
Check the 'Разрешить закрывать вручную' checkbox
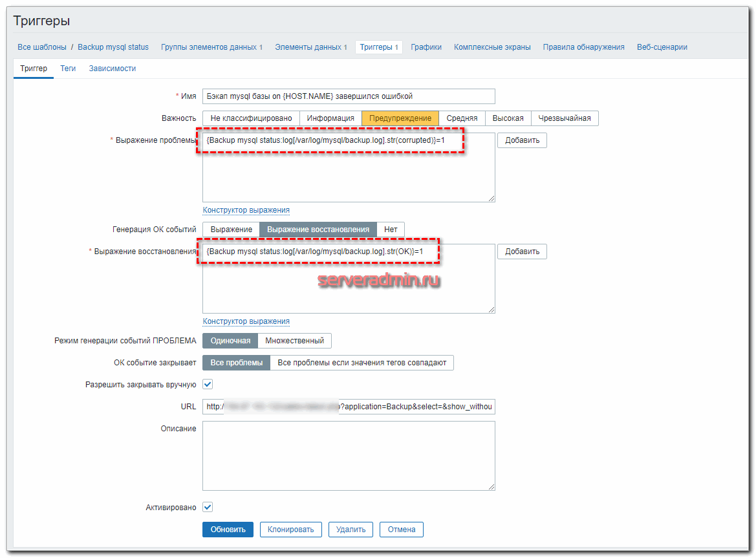[x=208, y=384]
